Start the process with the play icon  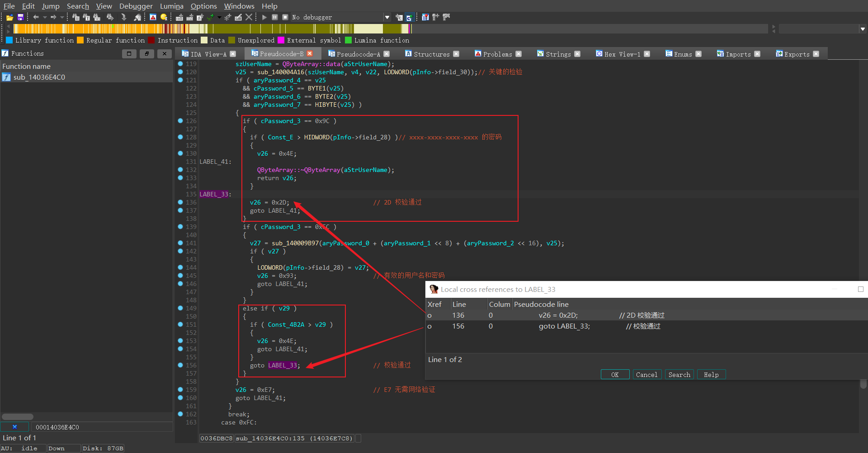264,17
